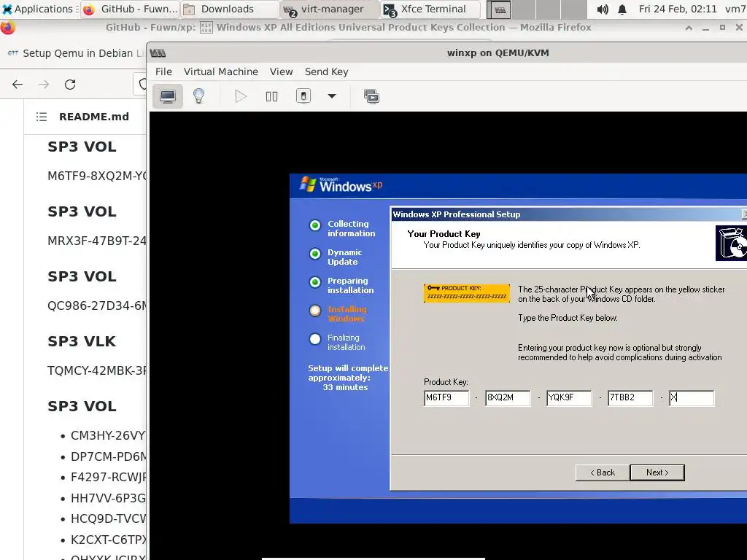Click the README.md file name header

tap(94, 117)
